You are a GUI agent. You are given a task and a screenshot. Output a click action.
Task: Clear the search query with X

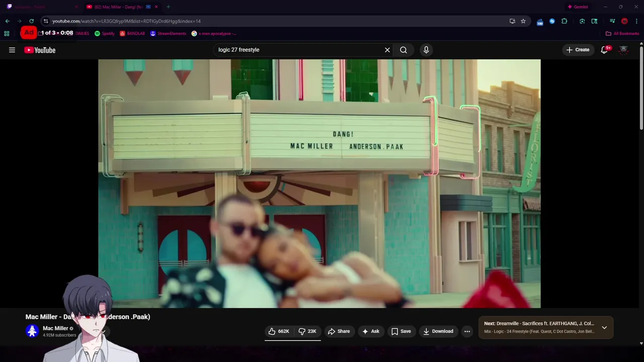click(387, 50)
